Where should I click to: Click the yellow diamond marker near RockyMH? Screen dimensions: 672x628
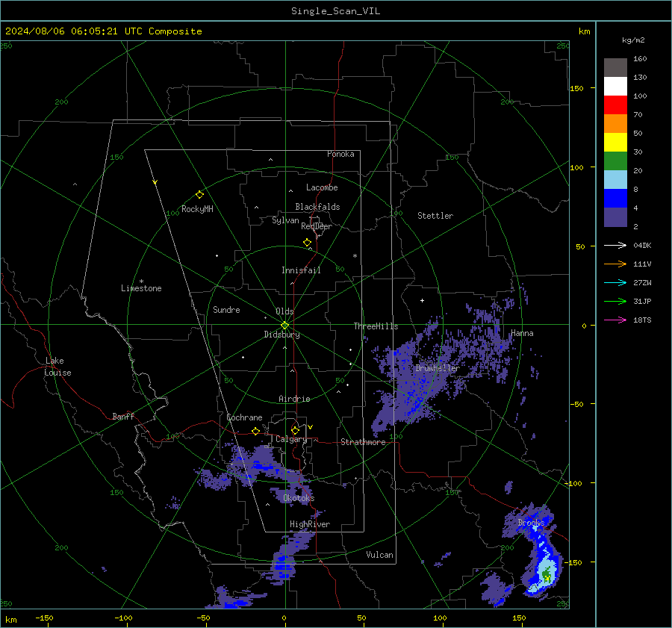point(199,194)
